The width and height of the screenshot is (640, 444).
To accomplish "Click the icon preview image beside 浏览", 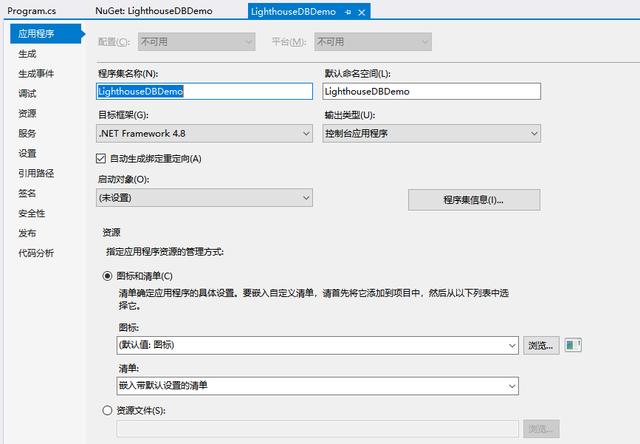I will [573, 345].
